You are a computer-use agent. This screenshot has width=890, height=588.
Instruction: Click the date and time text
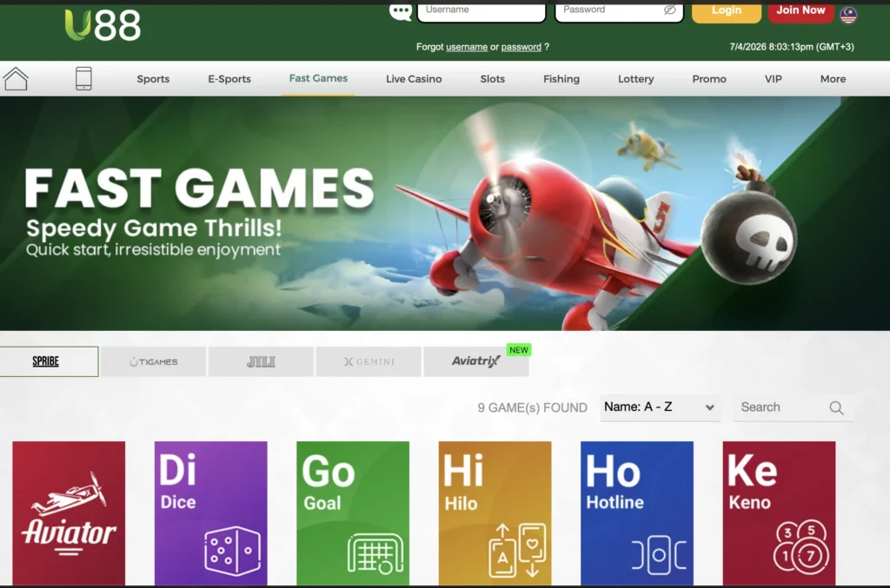[x=792, y=47]
